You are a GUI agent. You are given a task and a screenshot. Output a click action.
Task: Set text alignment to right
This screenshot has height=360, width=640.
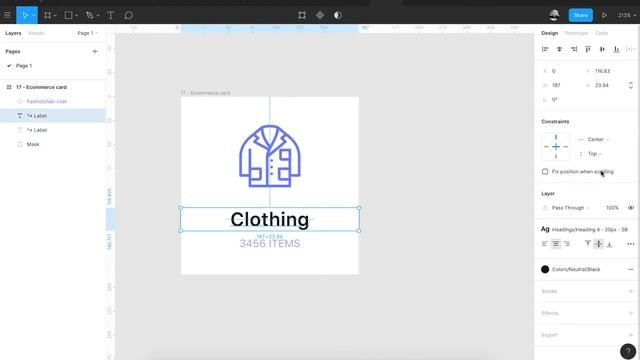[567, 244]
